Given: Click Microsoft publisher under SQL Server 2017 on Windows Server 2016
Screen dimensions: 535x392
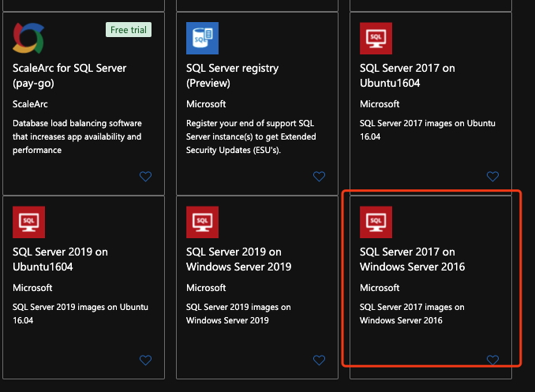Looking at the screenshot, I should (x=380, y=288).
